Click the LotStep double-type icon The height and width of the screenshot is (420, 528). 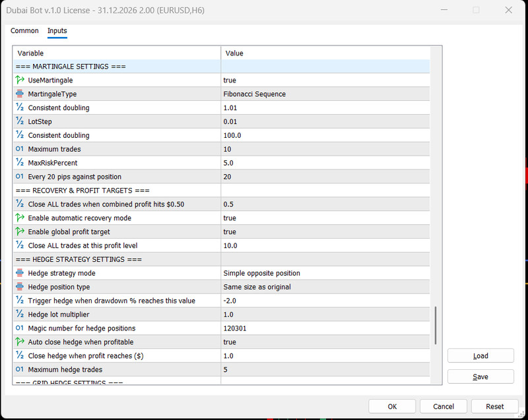[20, 121]
